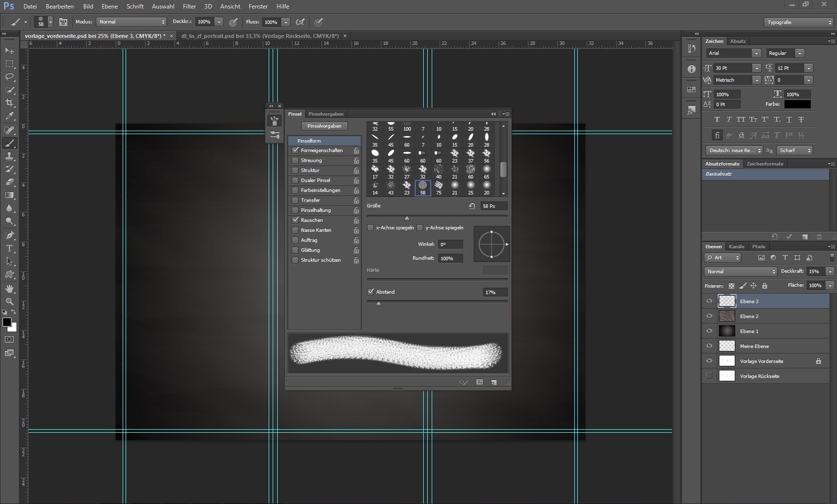Screen dimensions: 837x504
Task: Click the Pinselvorgaben button
Action: [324, 126]
